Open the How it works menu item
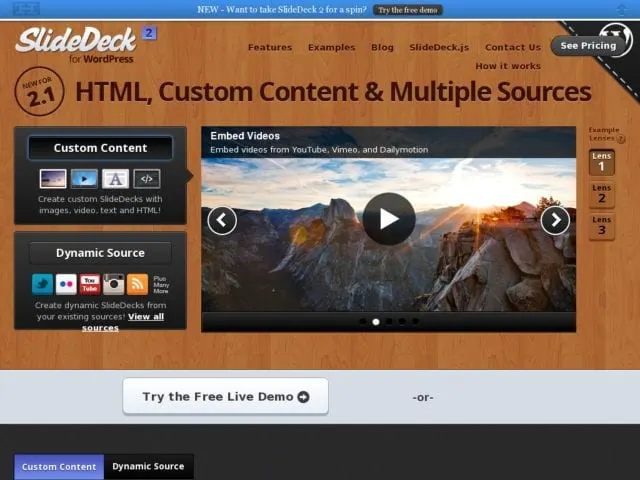This screenshot has height=480, width=640. 508,66
